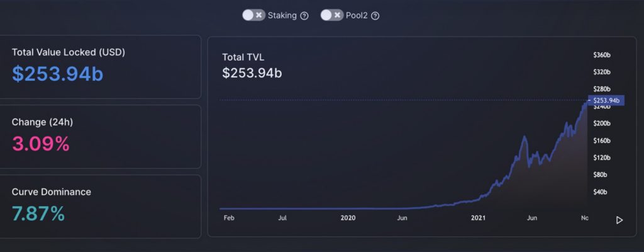Select the Jul label on the time axis
644x252 pixels.
tap(282, 218)
